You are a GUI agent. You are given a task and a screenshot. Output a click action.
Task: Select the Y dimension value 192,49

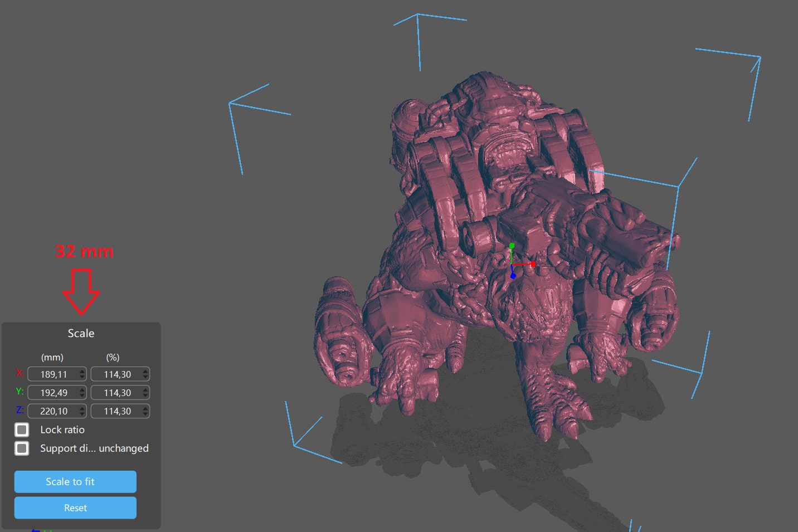pos(53,392)
